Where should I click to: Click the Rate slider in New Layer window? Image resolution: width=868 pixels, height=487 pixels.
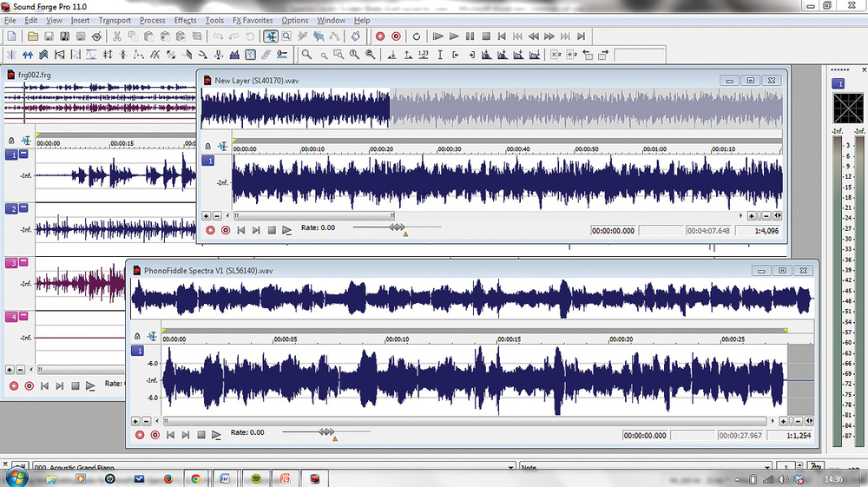[x=397, y=227]
